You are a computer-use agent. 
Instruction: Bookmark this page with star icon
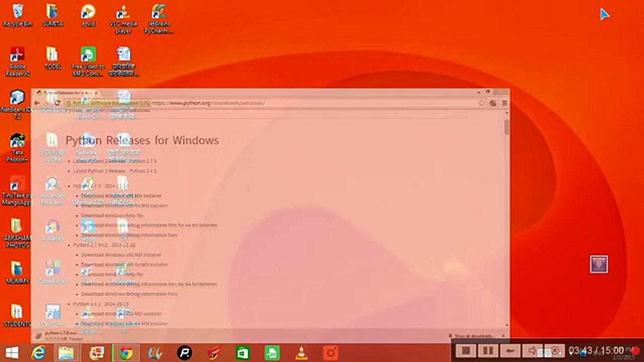[481, 103]
